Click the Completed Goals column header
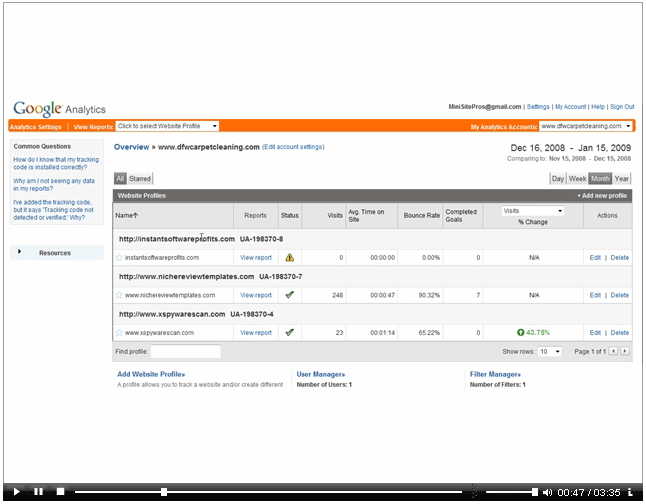The width and height of the screenshot is (646, 504). [x=461, y=216]
